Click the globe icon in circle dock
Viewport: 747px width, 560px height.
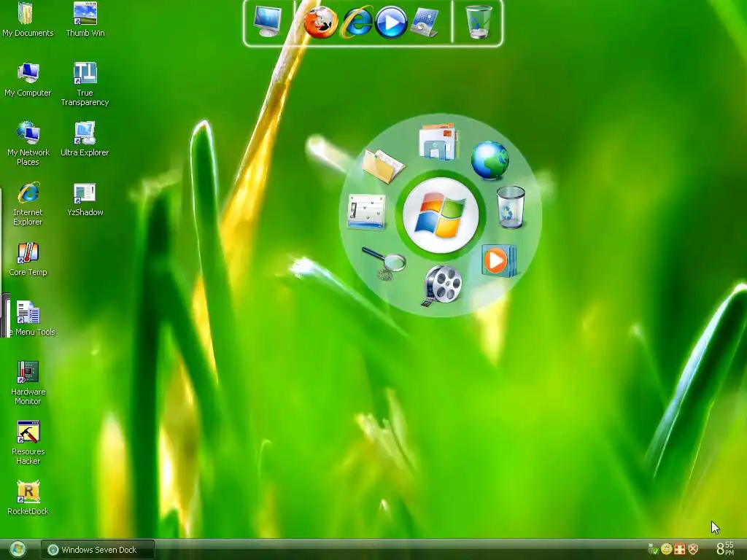489,160
